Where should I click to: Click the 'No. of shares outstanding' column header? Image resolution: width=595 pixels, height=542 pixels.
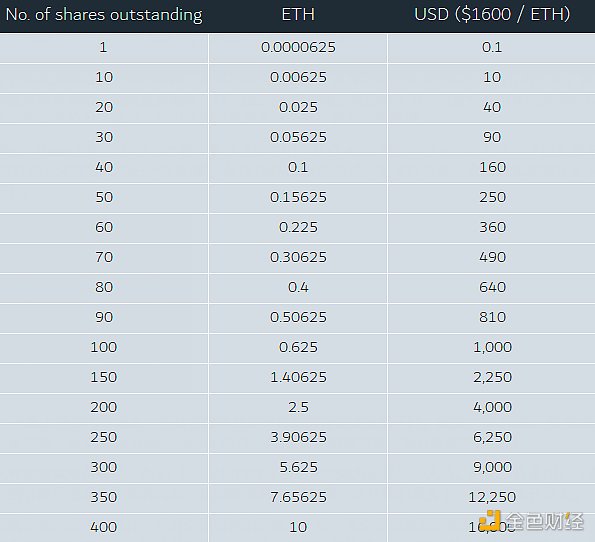(x=104, y=15)
